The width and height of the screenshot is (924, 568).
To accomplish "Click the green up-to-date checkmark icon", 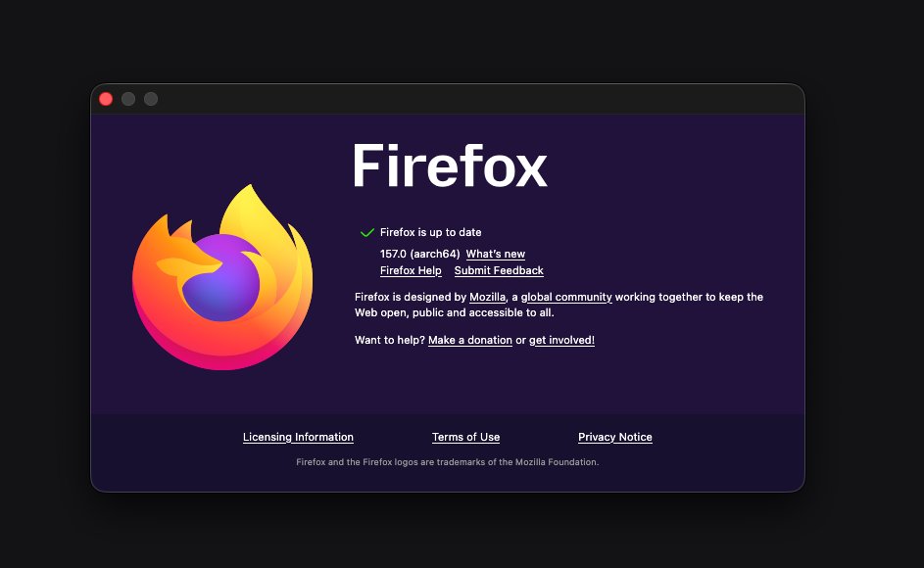I will tap(367, 233).
